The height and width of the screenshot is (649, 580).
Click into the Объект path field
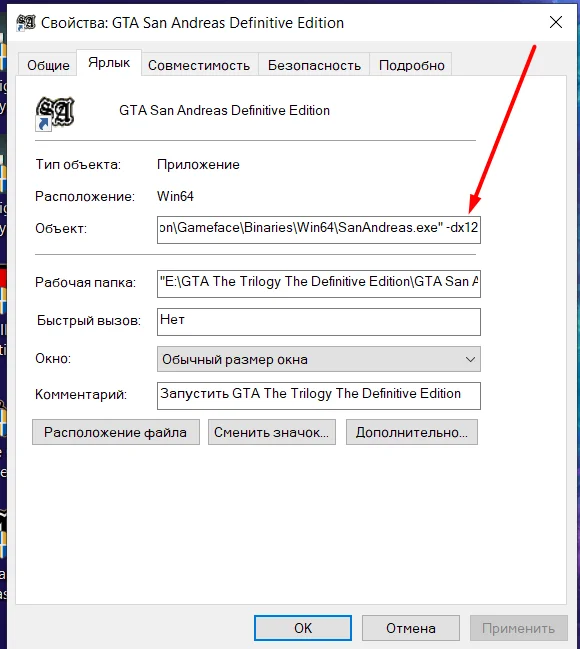(x=319, y=229)
